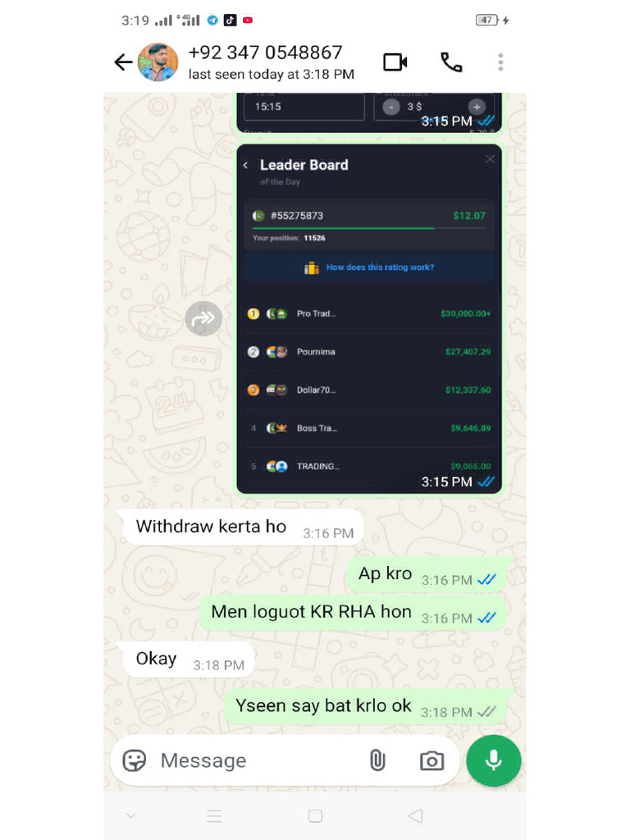Tap the Android recent apps menu button
The width and height of the screenshot is (630, 840).
[214, 816]
